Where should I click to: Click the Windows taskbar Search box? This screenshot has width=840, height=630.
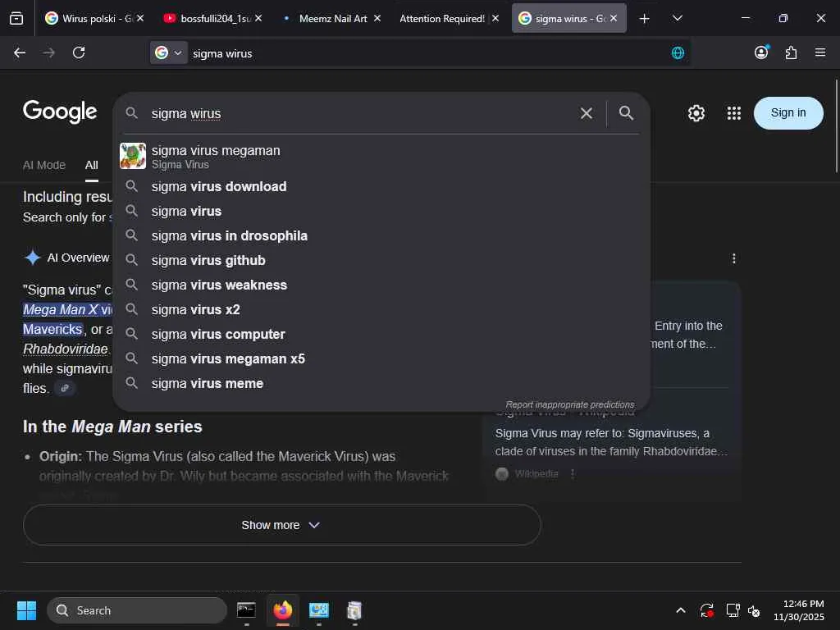coord(137,610)
